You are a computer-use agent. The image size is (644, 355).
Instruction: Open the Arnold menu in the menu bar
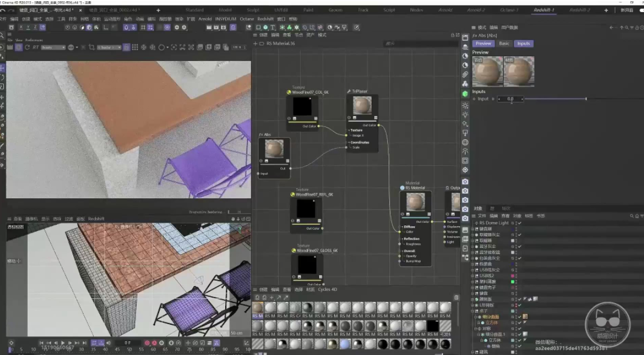point(205,19)
